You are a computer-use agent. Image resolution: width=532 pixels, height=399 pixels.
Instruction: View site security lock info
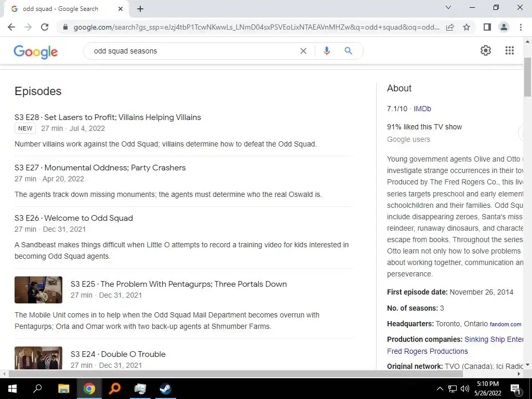pyautogui.click(x=65, y=27)
